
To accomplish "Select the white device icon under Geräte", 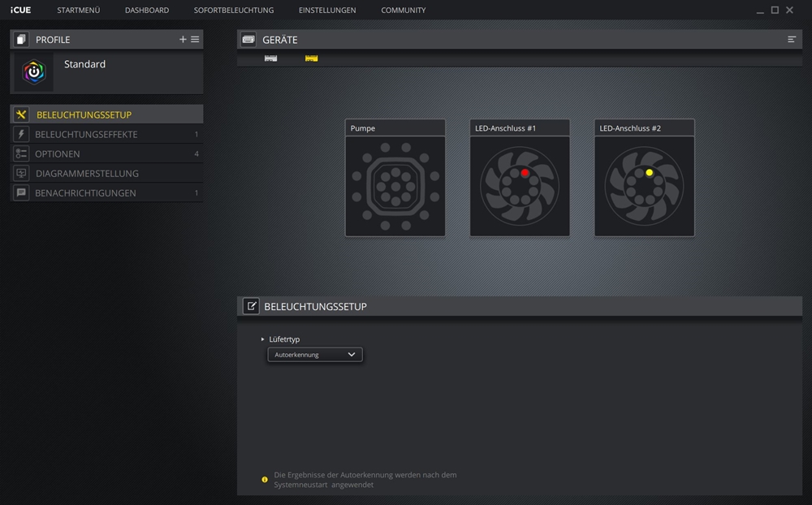I will (271, 58).
